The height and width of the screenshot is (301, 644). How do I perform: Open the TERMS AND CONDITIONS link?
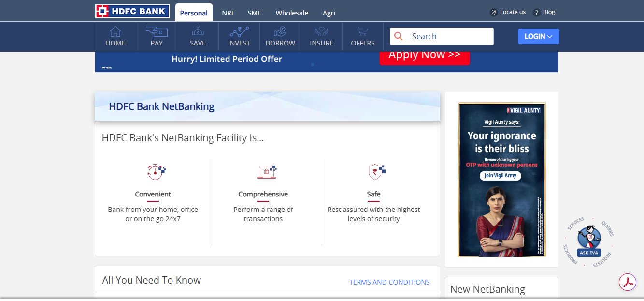tap(389, 282)
